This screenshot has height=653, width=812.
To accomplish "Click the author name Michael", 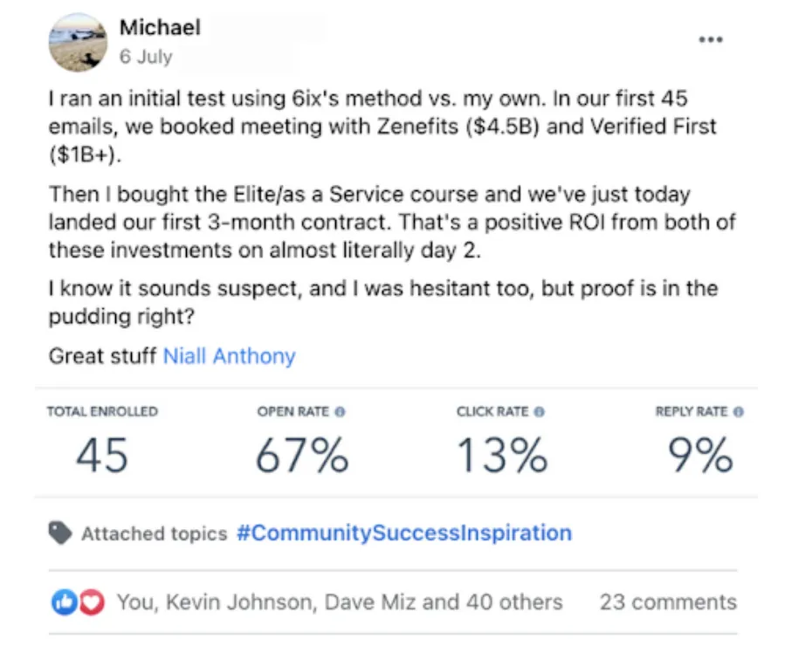I will 160,28.
